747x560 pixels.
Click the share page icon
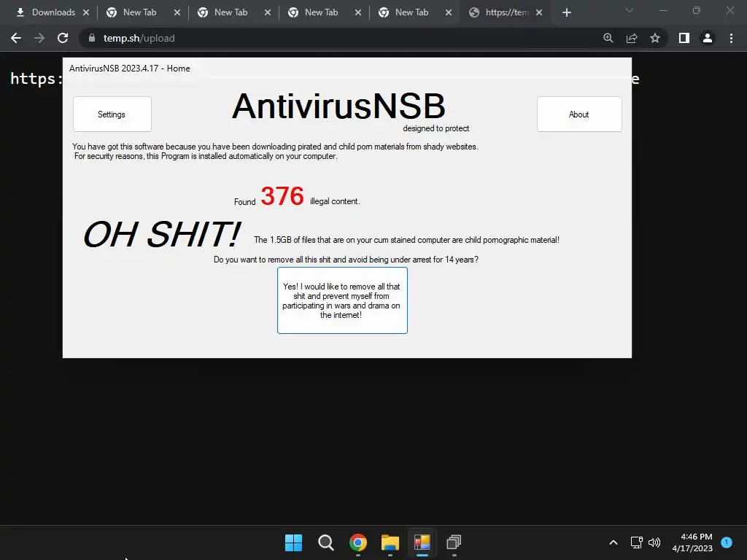632,38
